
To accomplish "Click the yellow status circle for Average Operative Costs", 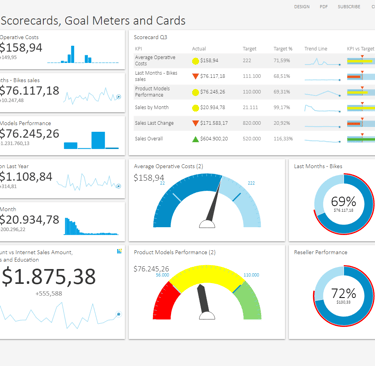I will click(196, 61).
